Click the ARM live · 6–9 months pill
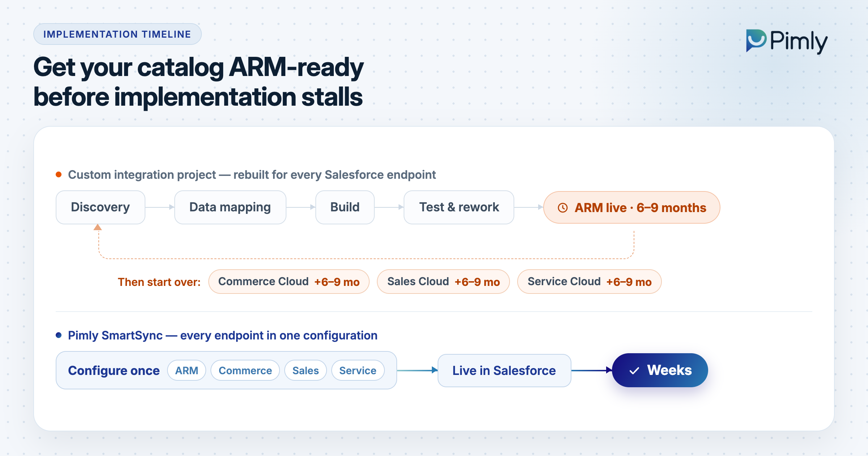Image resolution: width=868 pixels, height=456 pixels. point(632,207)
